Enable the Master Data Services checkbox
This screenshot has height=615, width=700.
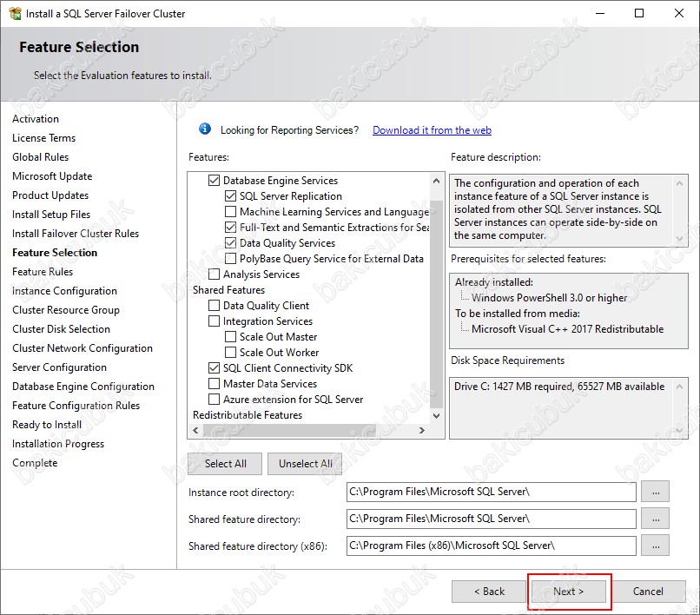point(214,384)
